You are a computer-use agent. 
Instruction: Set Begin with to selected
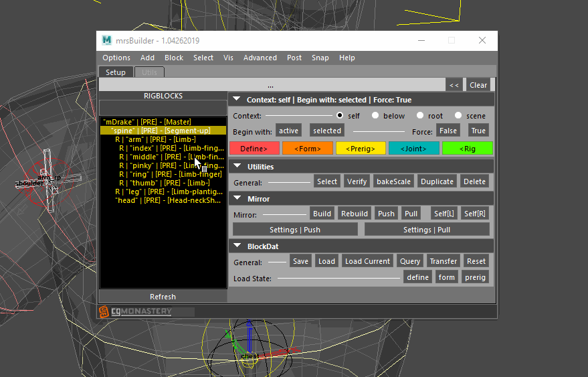point(327,131)
